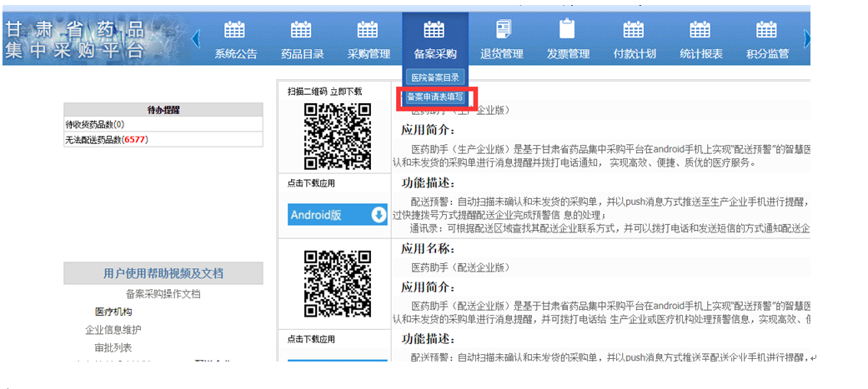Click the text 医药助手（配送企业版）

click(x=460, y=268)
